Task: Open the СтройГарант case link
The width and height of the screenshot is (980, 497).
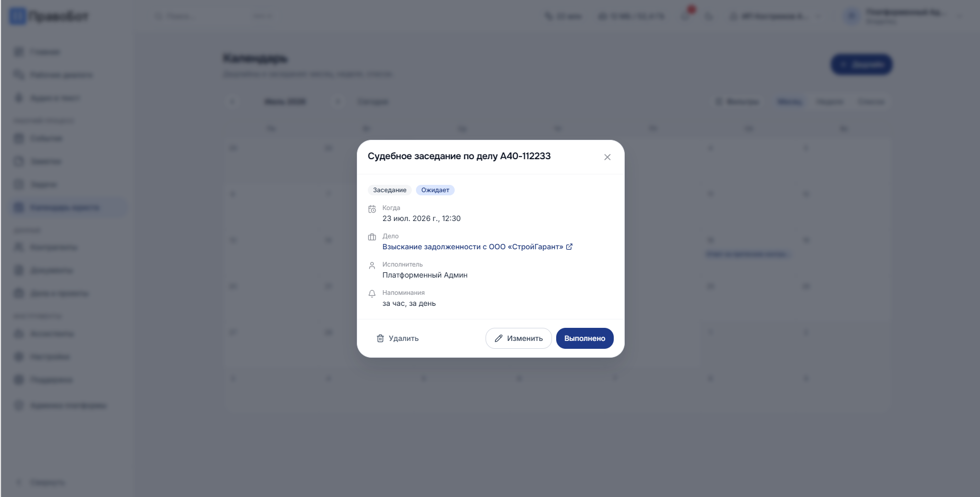Action: coord(472,247)
